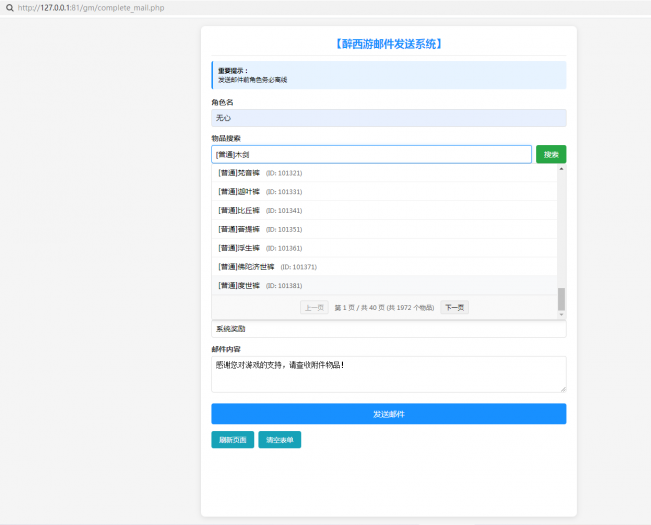
Task: Go to next page with 下一页
Action: 454,308
